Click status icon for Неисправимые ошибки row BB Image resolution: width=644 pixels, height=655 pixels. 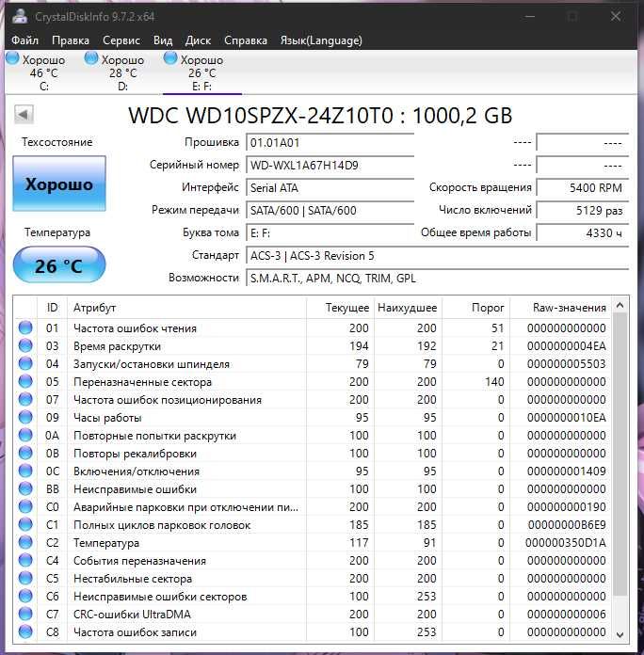tap(25, 488)
